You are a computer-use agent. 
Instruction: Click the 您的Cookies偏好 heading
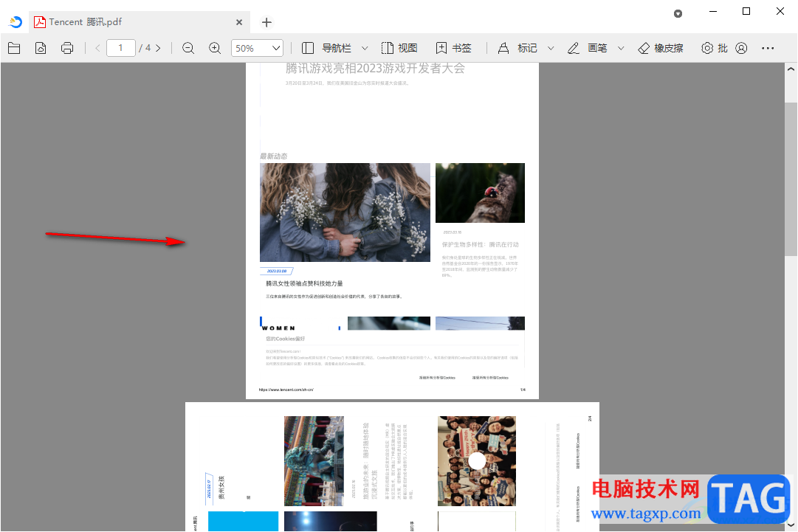coord(285,339)
